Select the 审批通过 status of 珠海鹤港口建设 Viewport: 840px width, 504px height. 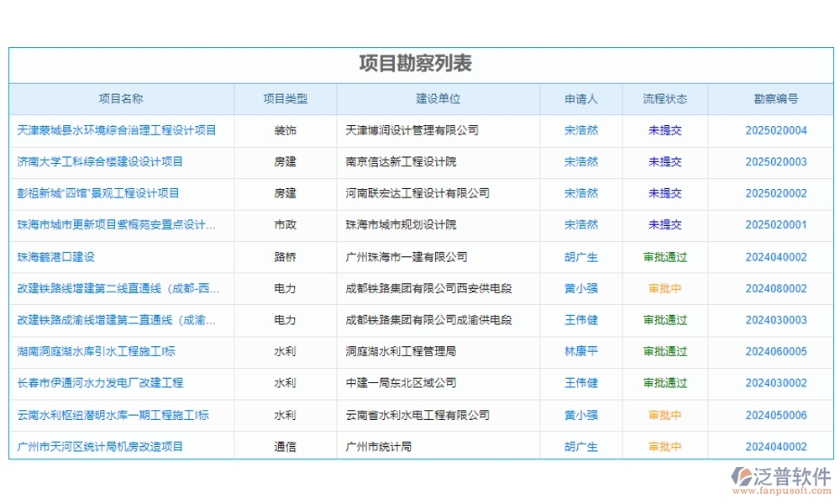[664, 257]
